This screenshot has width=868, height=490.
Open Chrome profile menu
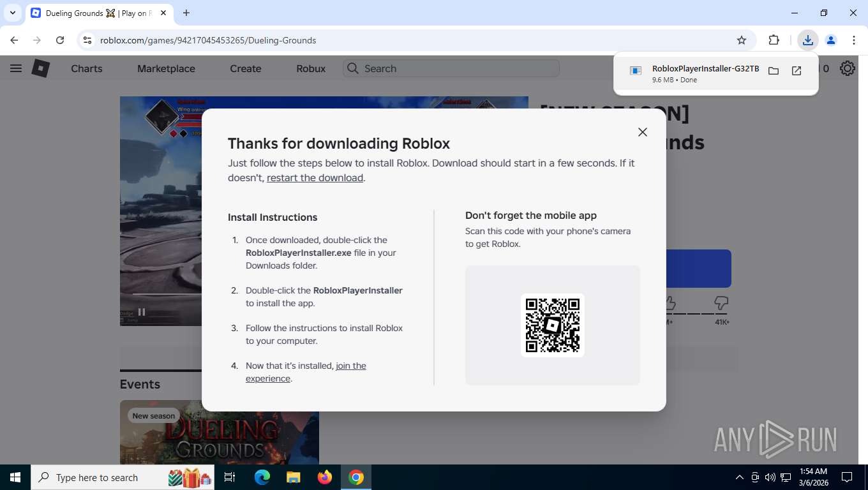point(831,40)
